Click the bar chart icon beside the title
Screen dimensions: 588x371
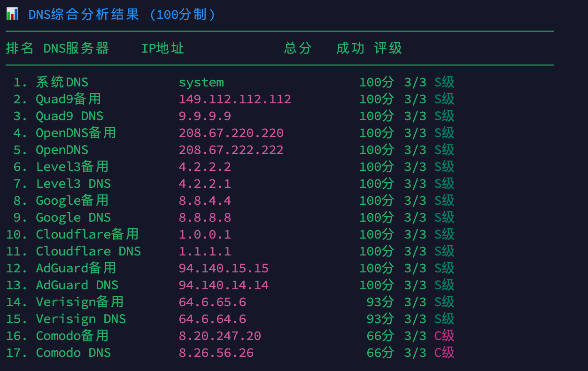(13, 13)
